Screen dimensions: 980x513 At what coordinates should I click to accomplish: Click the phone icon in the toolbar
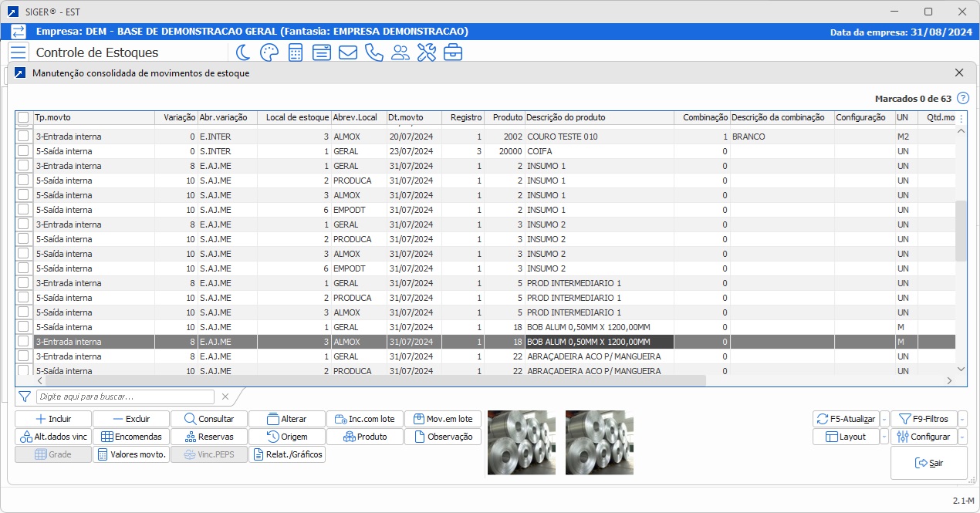[x=373, y=52]
